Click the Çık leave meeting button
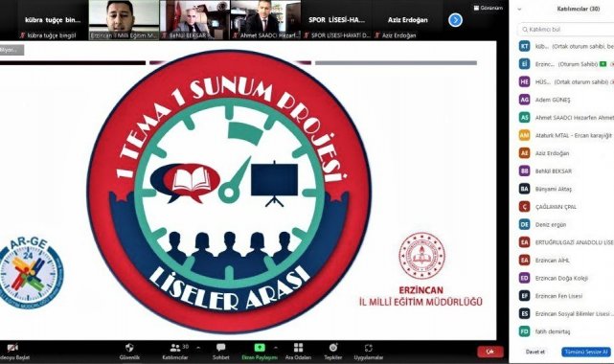Screen dimensions: 614x364 (489, 352)
